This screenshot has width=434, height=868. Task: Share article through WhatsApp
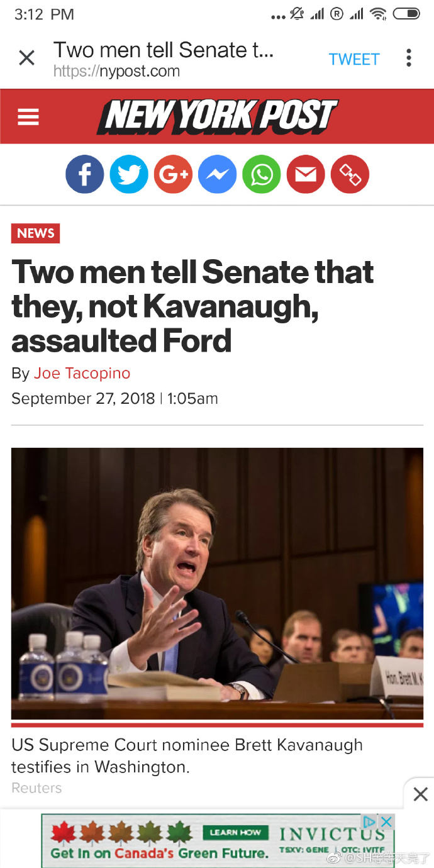(x=262, y=174)
